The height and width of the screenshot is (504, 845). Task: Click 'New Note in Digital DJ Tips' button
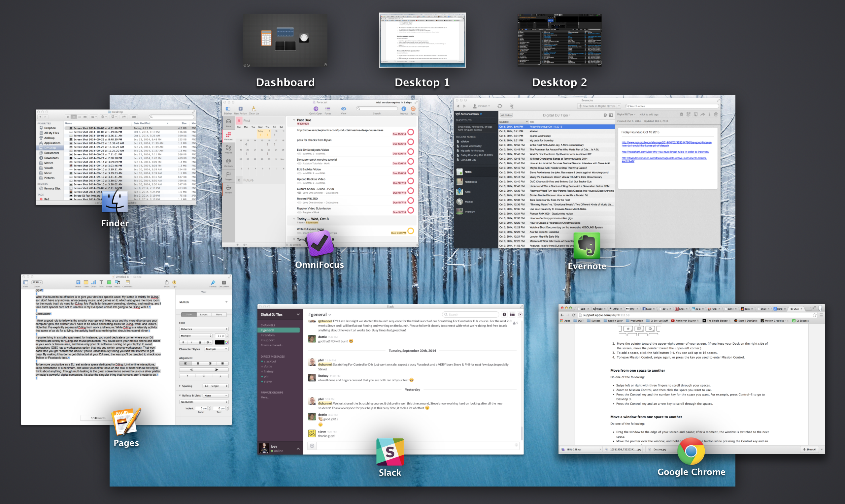(597, 106)
